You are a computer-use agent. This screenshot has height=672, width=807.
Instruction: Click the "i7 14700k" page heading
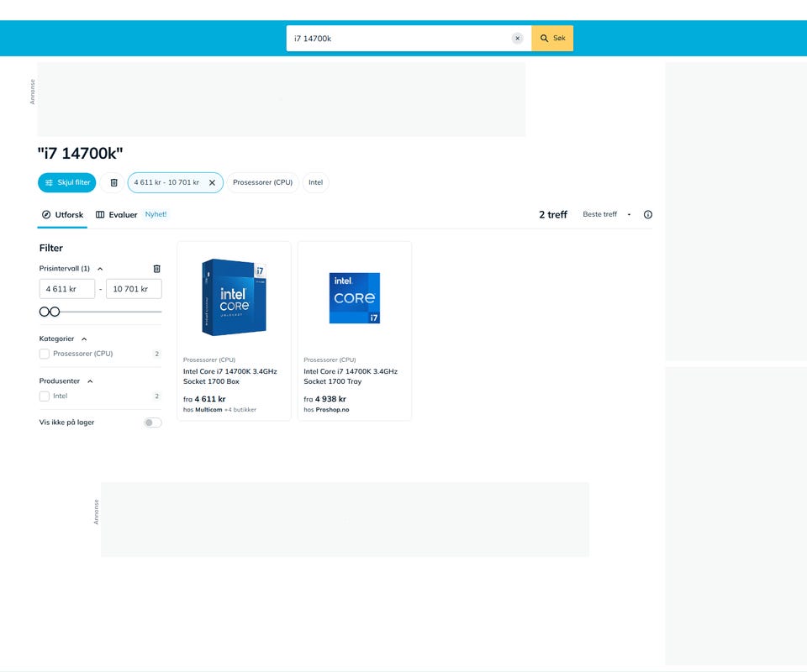tap(81, 153)
